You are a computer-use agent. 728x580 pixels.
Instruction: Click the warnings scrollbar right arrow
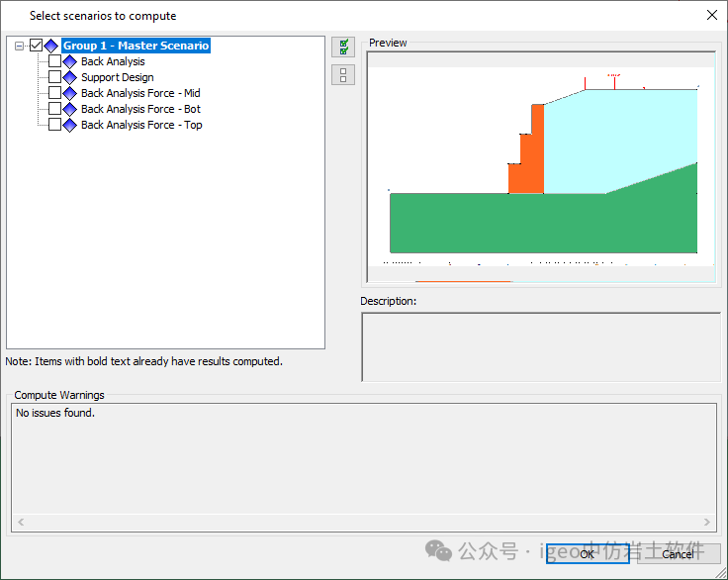(x=706, y=522)
